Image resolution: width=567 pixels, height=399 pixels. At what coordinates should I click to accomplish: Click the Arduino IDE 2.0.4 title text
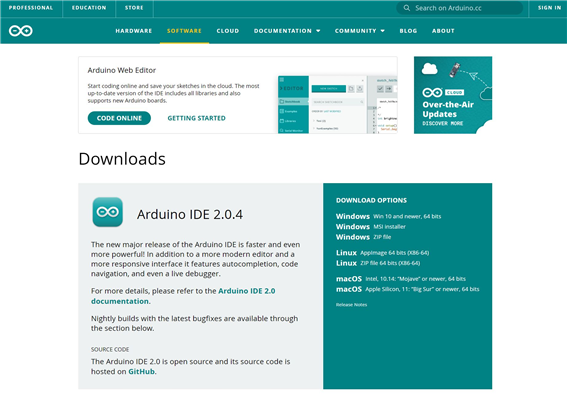point(190,215)
